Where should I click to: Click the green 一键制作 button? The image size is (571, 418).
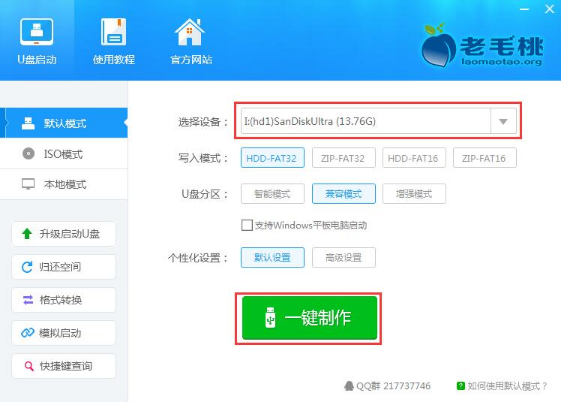coord(310,318)
